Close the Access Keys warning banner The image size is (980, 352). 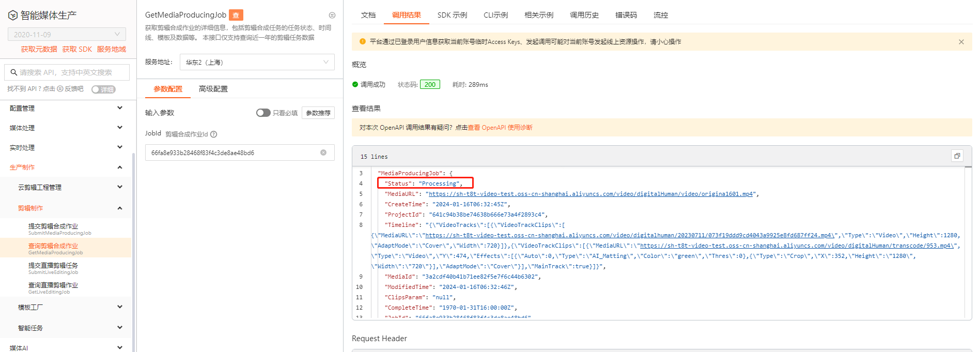(x=961, y=42)
